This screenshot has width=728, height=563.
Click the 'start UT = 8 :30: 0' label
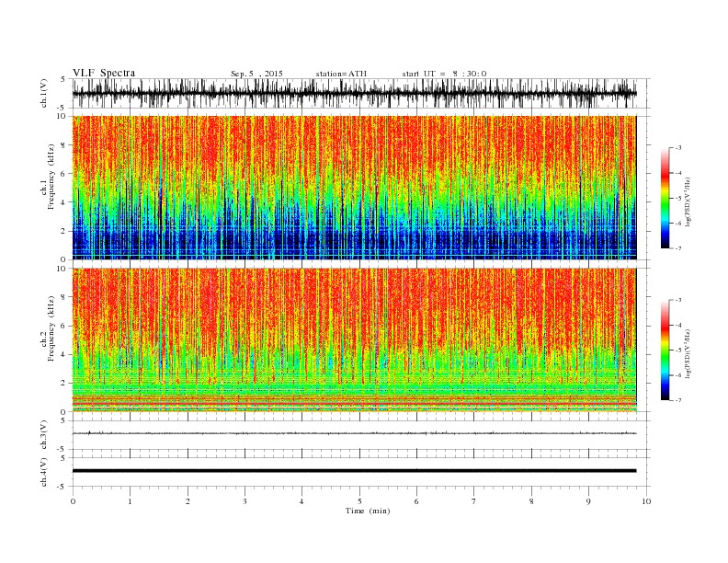[x=444, y=74]
